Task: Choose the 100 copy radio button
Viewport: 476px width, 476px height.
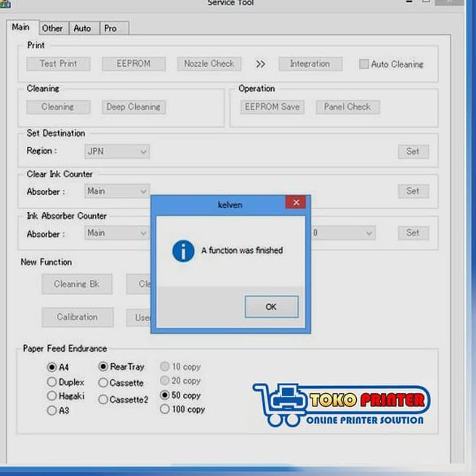Action: pos(164,410)
